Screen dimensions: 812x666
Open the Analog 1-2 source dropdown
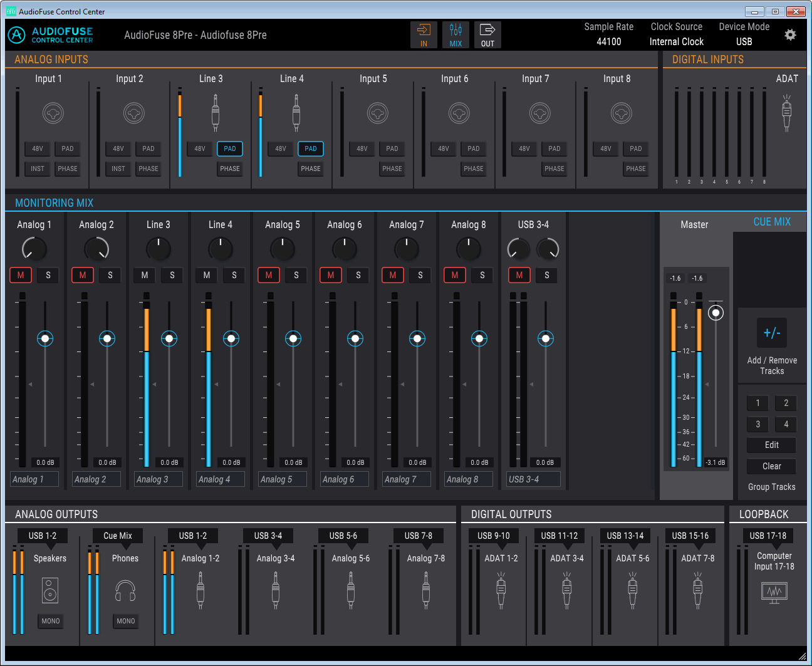tap(193, 536)
